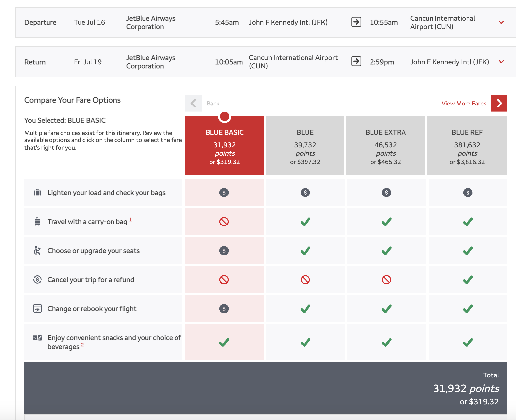Click the 'You Selected: BLUE BASIC' text
The image size is (516, 420).
(x=65, y=120)
